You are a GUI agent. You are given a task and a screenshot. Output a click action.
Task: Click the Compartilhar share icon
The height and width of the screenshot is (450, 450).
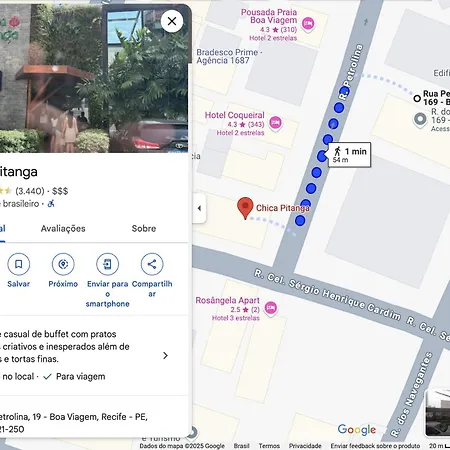click(x=152, y=264)
